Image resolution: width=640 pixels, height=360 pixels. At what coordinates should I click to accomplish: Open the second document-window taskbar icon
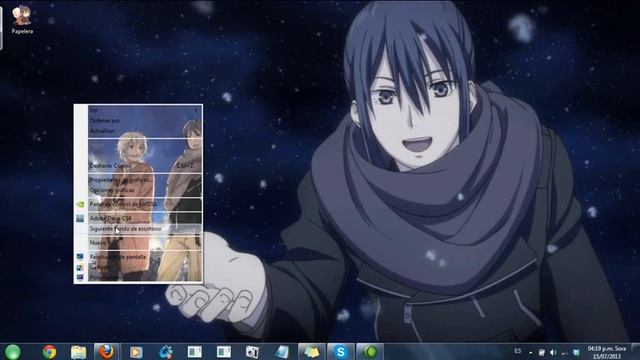point(224,352)
